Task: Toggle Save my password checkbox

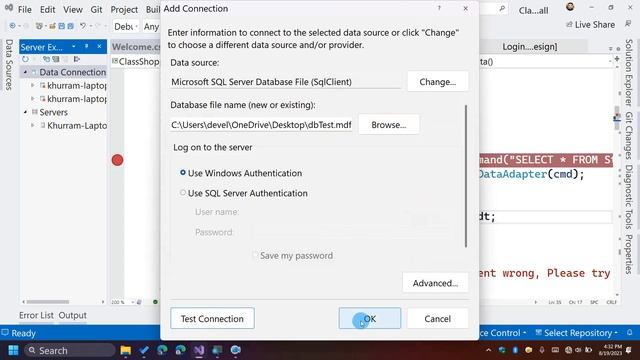Action: [255, 256]
